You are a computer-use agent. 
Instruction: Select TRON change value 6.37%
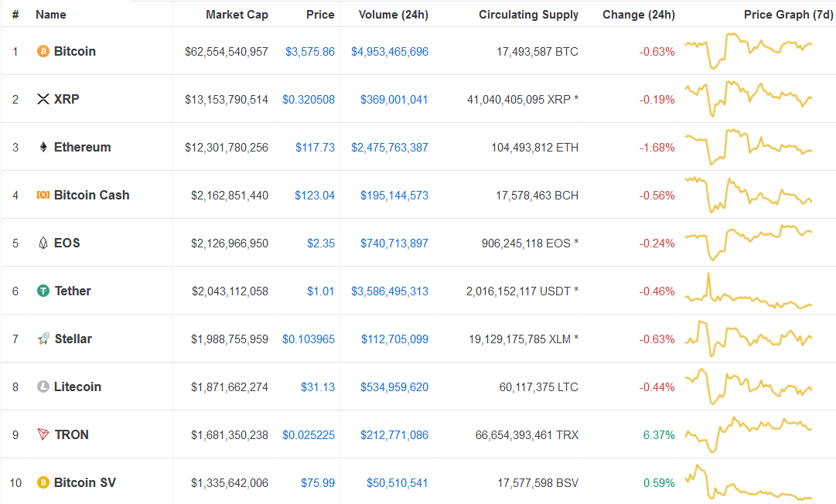click(x=659, y=435)
